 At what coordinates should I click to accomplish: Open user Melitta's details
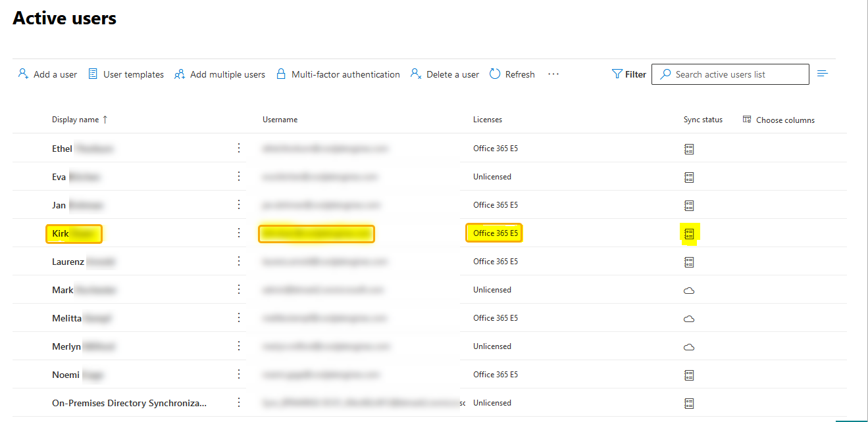82,318
